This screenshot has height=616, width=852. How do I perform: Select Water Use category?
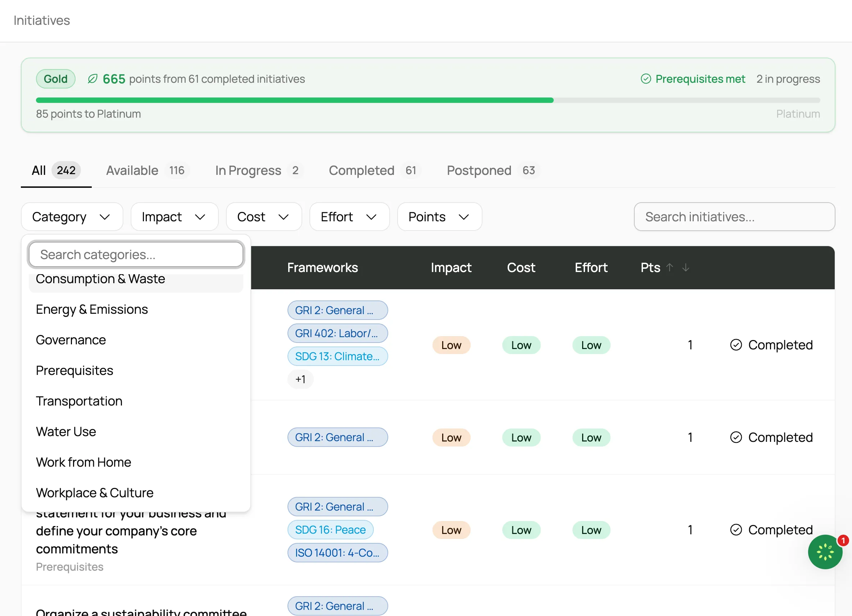136,431
